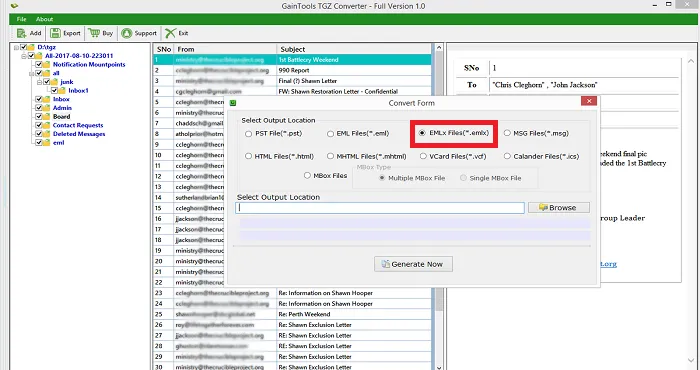Select MBox Files radio option
700x370 pixels.
point(307,176)
